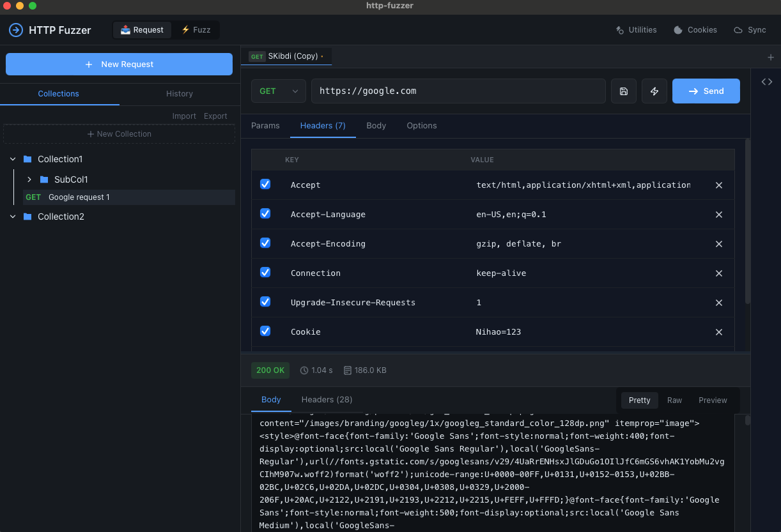Collapse the Collection2 folder
This screenshot has height=532, width=781.
click(12, 217)
